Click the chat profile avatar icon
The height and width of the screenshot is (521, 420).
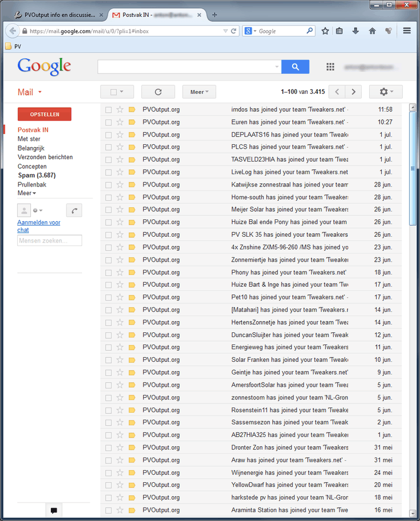pos(24,210)
